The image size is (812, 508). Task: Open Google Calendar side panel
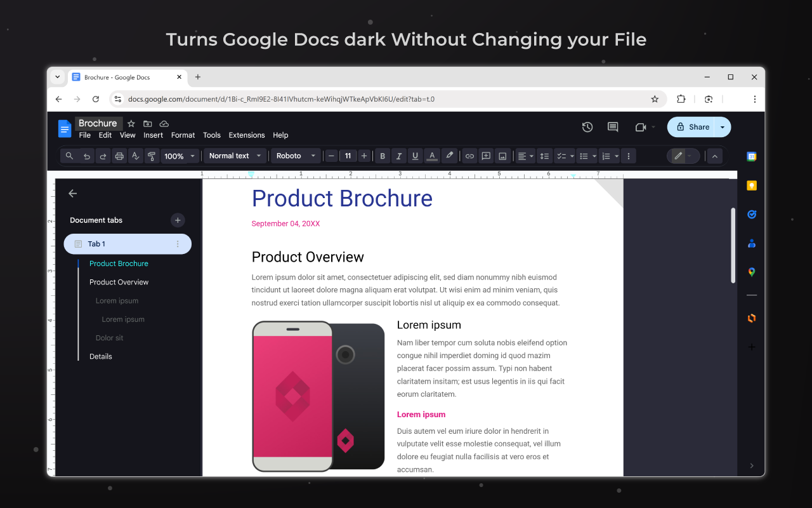click(x=751, y=156)
